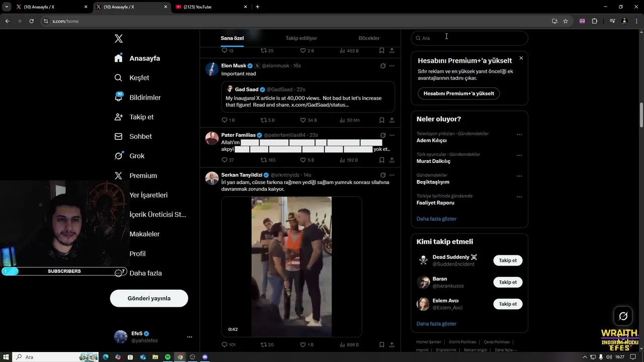Open Anasayfa home in sidebar

[137, 58]
